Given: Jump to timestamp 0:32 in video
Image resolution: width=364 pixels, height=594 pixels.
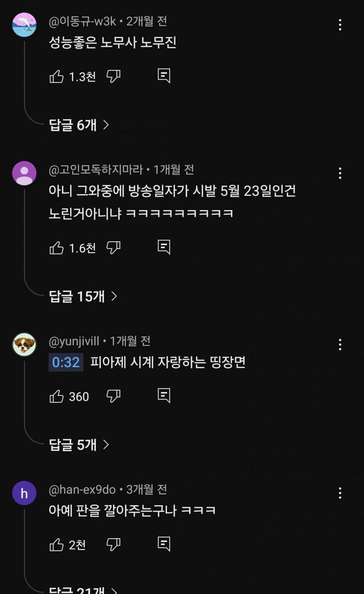Looking at the screenshot, I should [x=66, y=362].
